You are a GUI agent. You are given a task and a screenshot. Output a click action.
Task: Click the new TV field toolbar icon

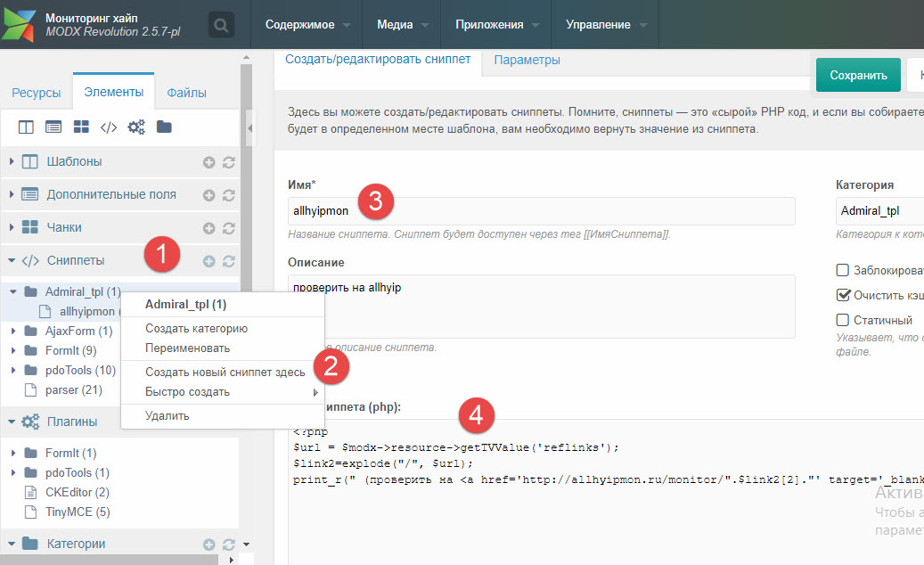(53, 127)
